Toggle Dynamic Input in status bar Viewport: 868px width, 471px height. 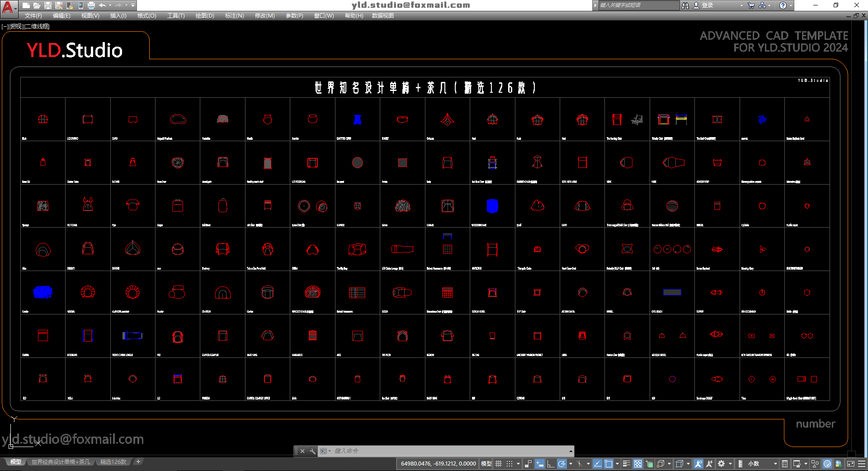(540, 464)
